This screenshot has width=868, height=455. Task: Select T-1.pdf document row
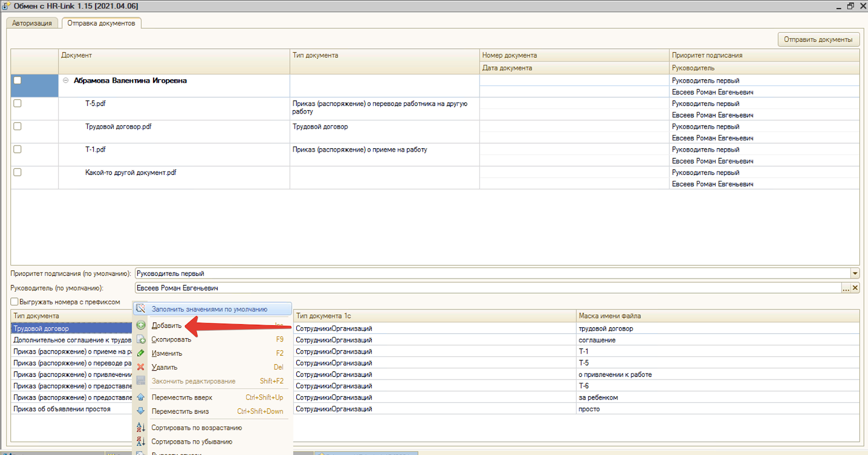(174, 155)
